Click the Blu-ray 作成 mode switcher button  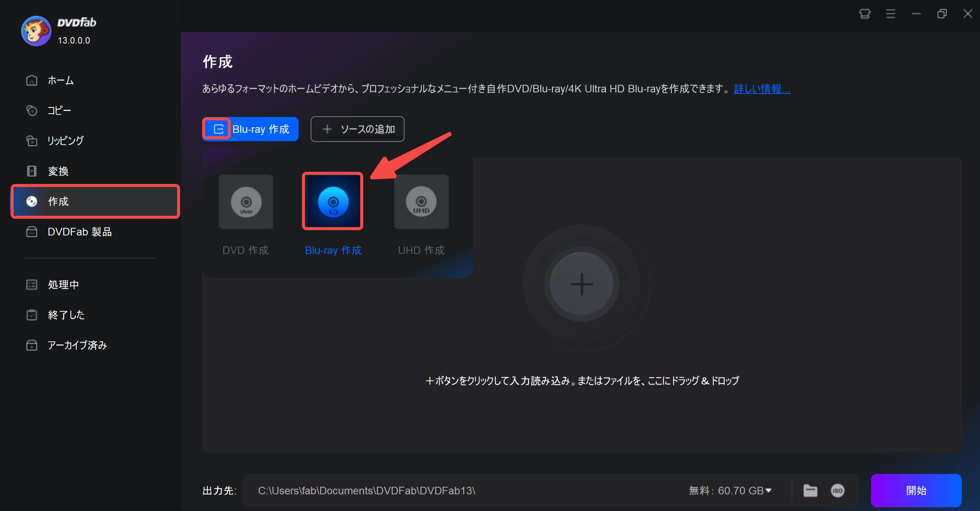(250, 129)
